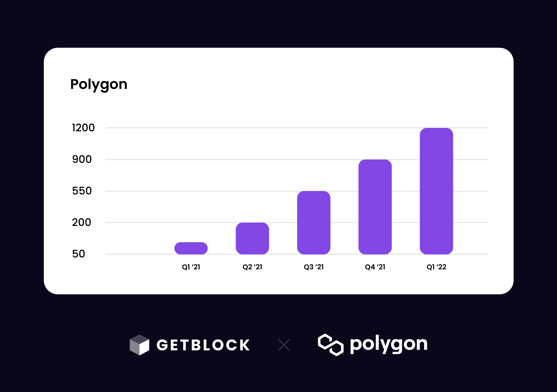This screenshot has height=392, width=557.
Task: Select the Q1 '21 bar
Action: pyautogui.click(x=191, y=248)
